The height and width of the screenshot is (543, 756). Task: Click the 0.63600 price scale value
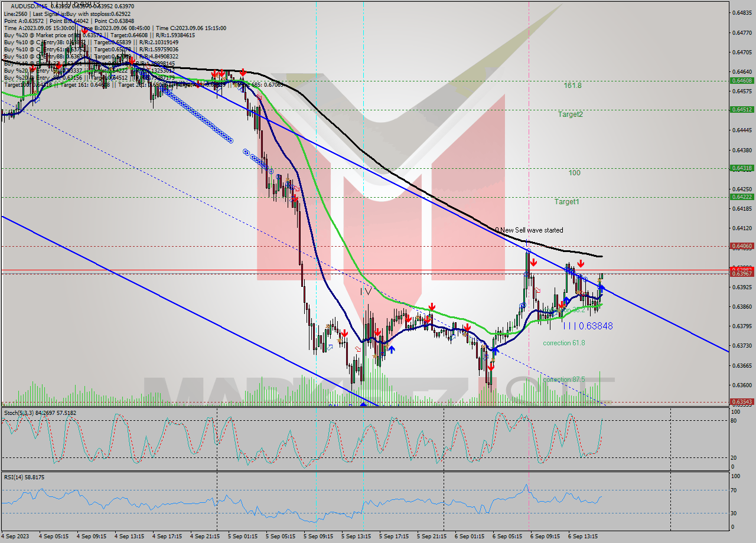(x=742, y=385)
